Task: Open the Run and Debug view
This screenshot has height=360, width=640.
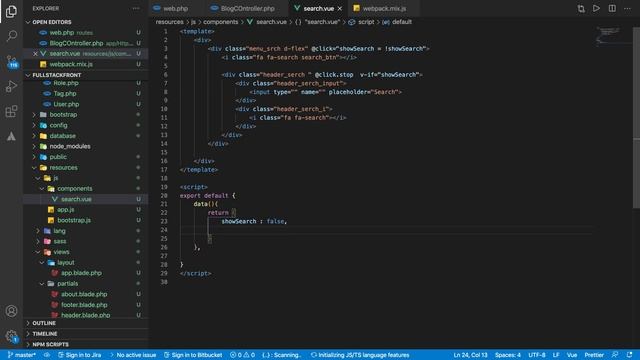Action: [x=11, y=86]
